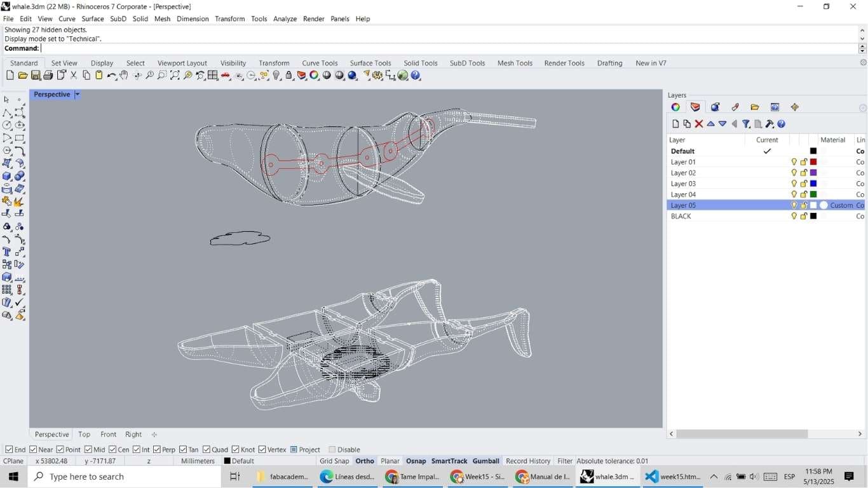
Task: Toggle Ortho mode in status bar
Action: tap(365, 461)
